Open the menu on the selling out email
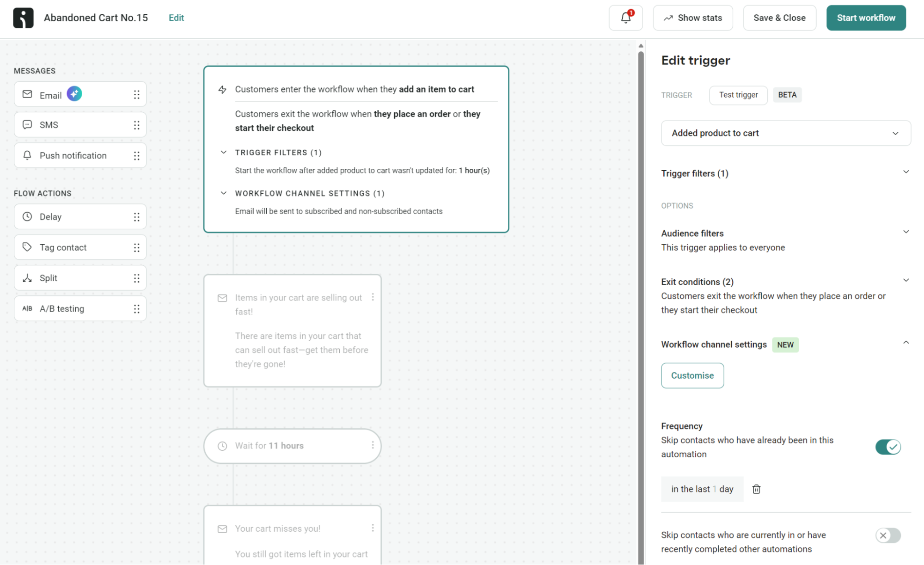Screen dimensions: 924x565 (373, 298)
